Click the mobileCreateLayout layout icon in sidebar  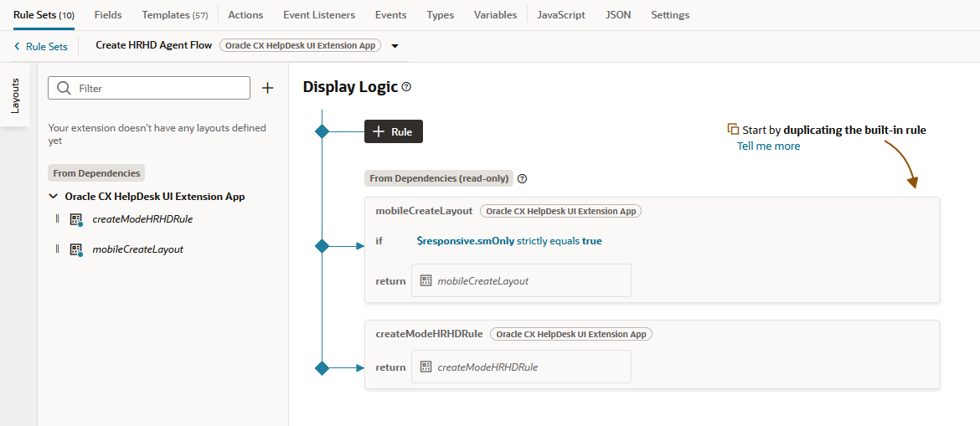[76, 249]
